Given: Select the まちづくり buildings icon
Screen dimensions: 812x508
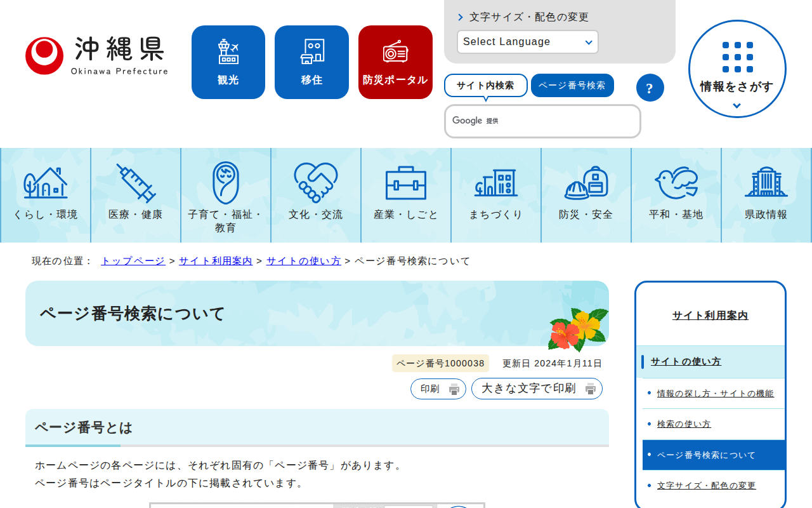Looking at the screenshot, I should pos(496,183).
